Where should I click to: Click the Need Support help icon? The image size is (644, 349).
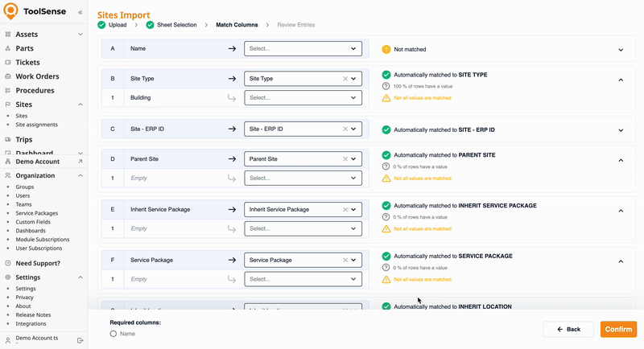pyautogui.click(x=8, y=263)
